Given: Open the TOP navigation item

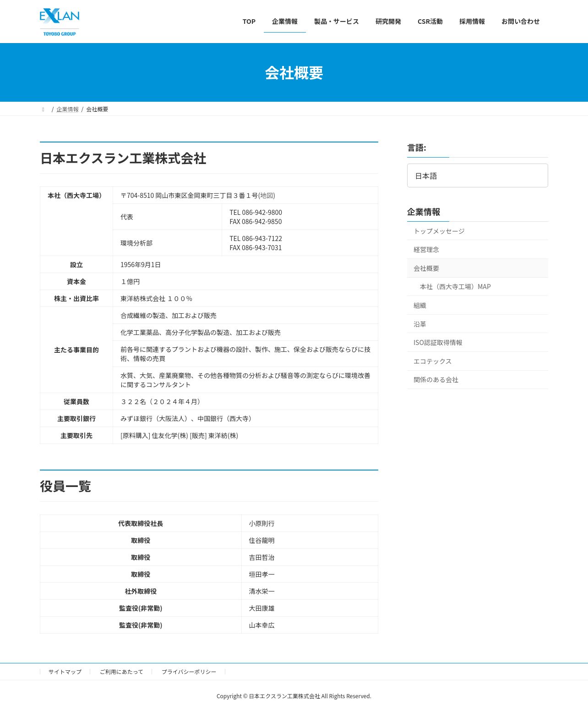Looking at the screenshot, I should tap(249, 22).
